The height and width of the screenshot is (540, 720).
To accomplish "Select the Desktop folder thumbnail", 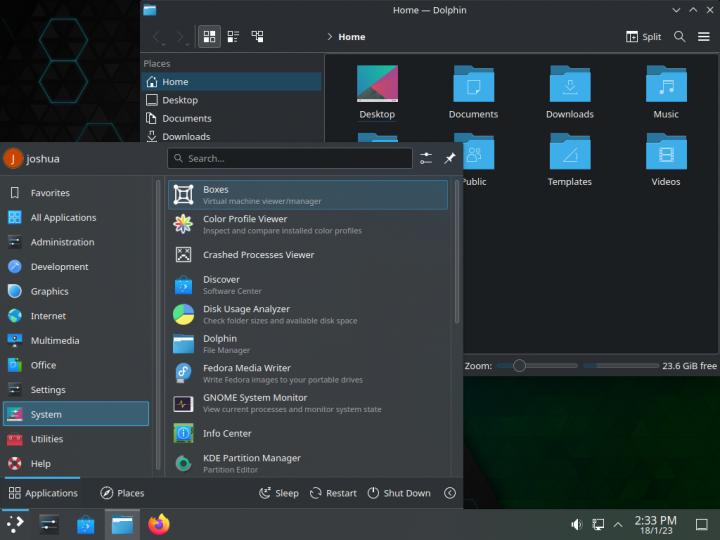I will [x=377, y=84].
